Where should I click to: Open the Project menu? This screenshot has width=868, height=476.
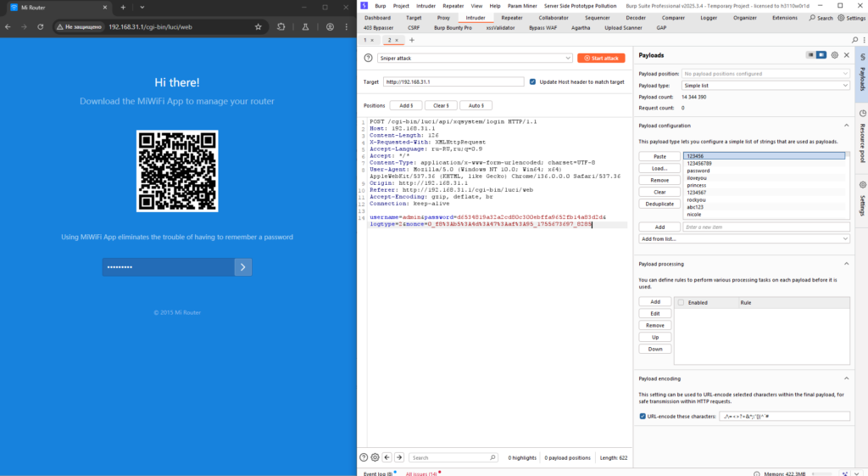point(401,6)
